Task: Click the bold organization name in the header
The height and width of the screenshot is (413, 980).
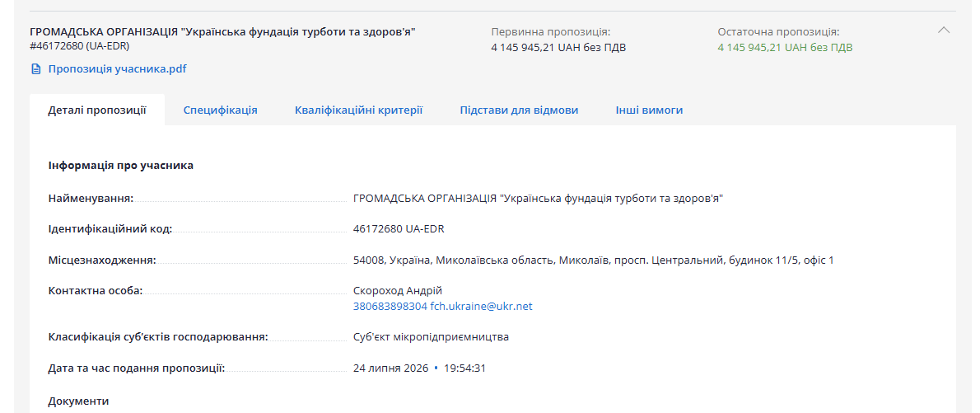Action: pyautogui.click(x=222, y=32)
